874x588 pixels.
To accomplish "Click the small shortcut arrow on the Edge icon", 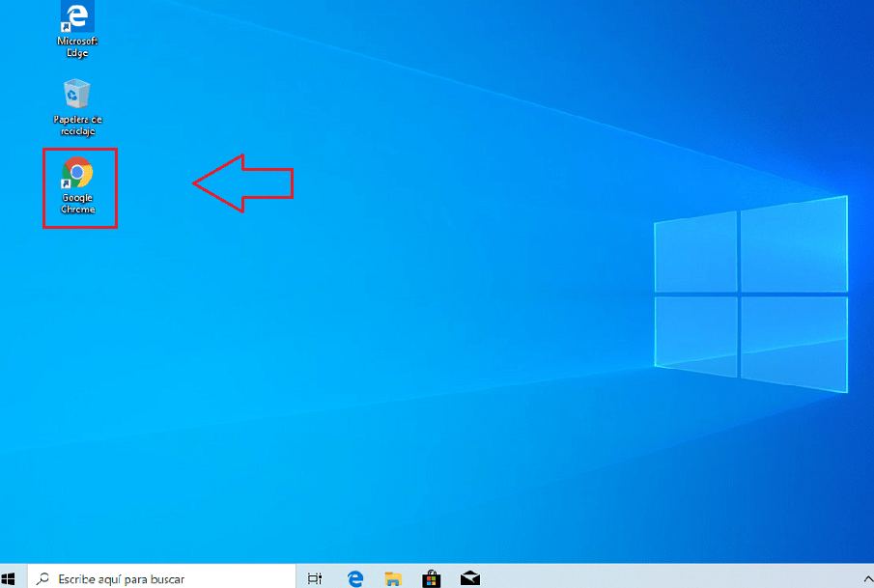I will point(66,27).
